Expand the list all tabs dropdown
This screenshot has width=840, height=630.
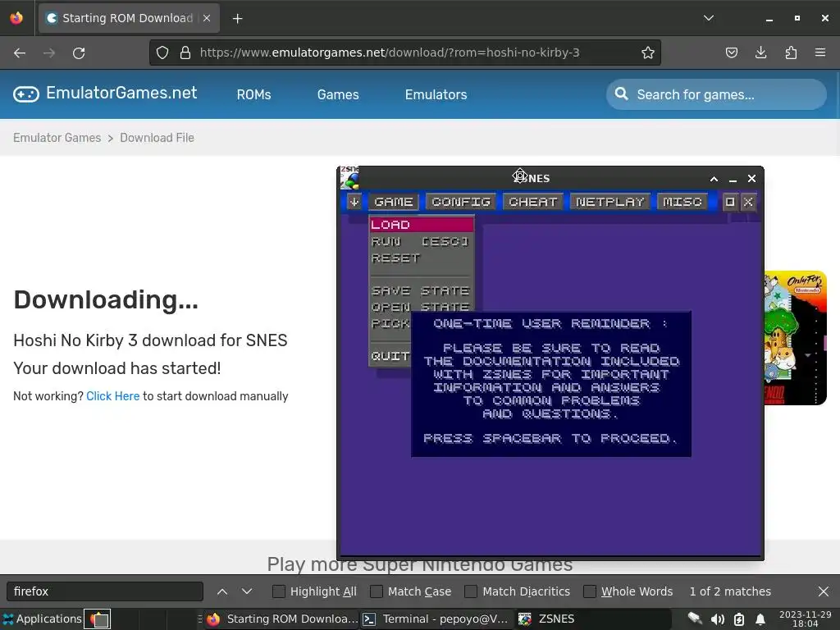click(709, 18)
